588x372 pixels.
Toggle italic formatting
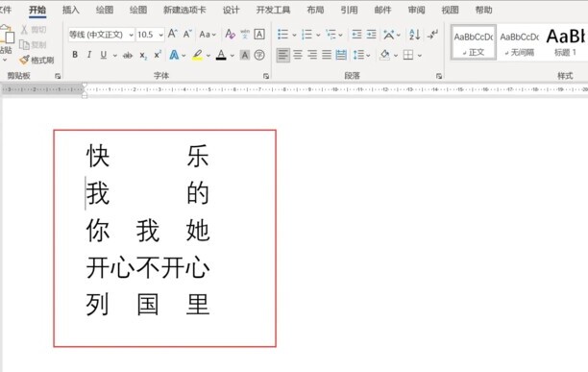coord(89,55)
